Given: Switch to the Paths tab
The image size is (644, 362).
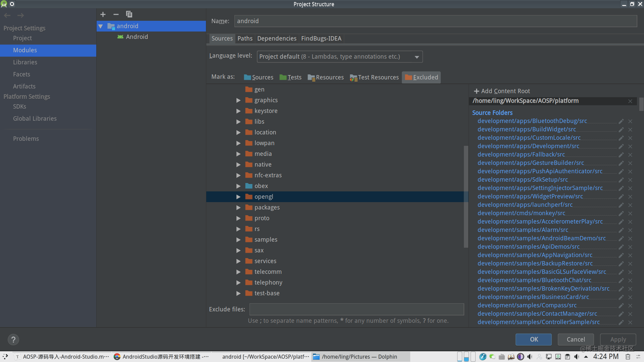Looking at the screenshot, I should coord(245,38).
